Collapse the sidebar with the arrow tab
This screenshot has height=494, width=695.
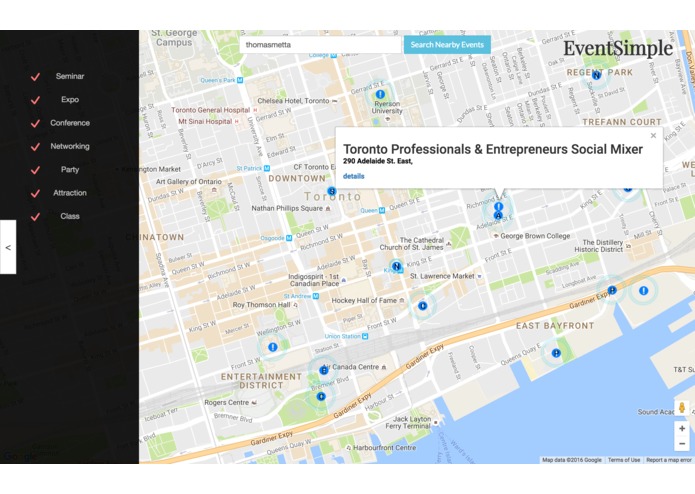[x=8, y=247]
